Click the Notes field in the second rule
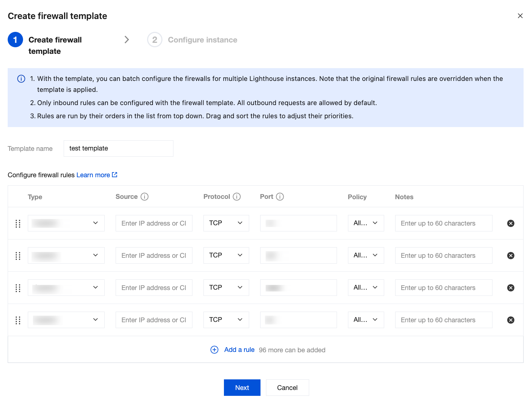 [443, 256]
